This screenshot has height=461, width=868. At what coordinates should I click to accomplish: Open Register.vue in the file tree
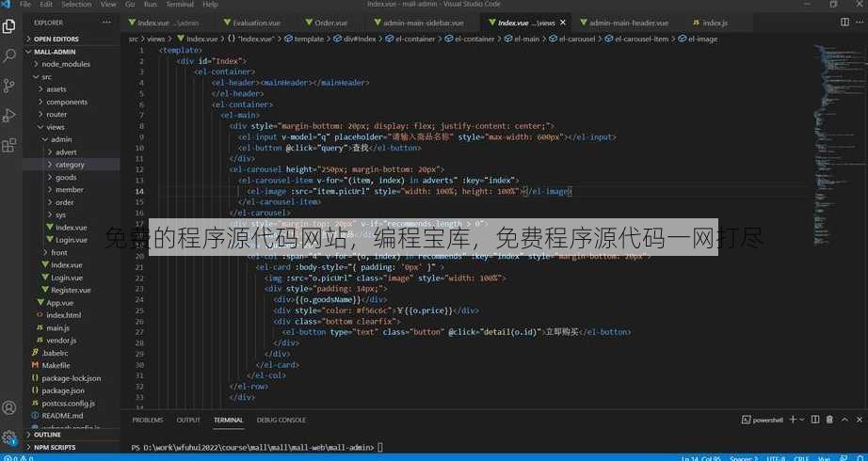tap(72, 290)
